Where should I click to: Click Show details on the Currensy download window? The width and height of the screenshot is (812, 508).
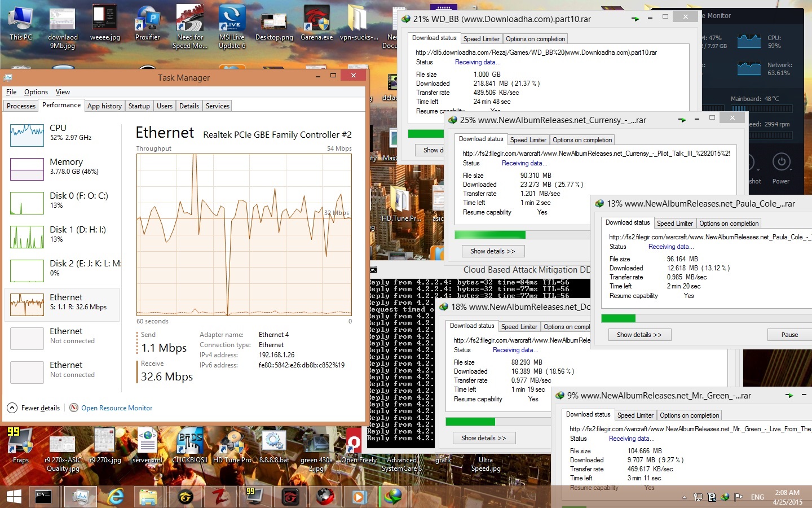(493, 251)
